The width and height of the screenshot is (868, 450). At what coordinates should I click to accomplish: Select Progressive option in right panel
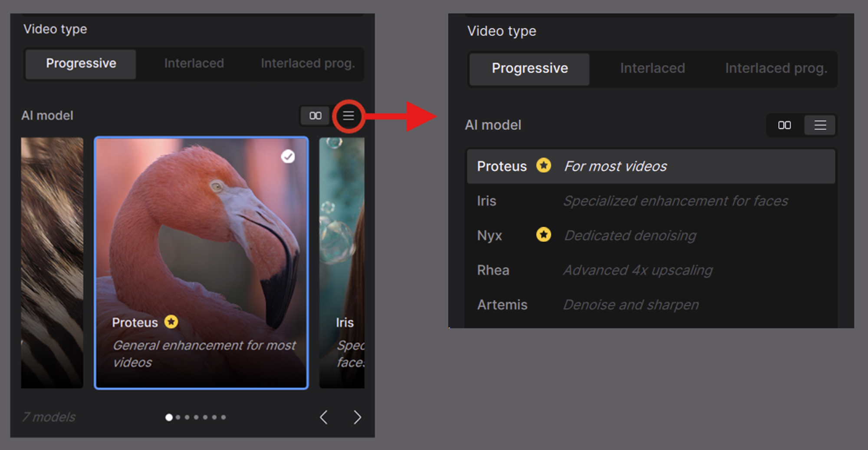click(x=529, y=69)
